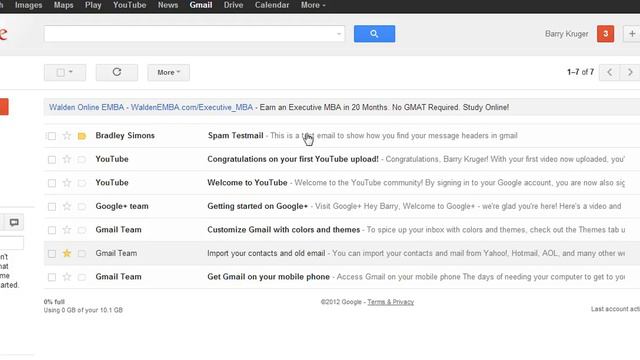Click the blue search magnifier button
This screenshot has height=360, width=640.
[374, 34]
